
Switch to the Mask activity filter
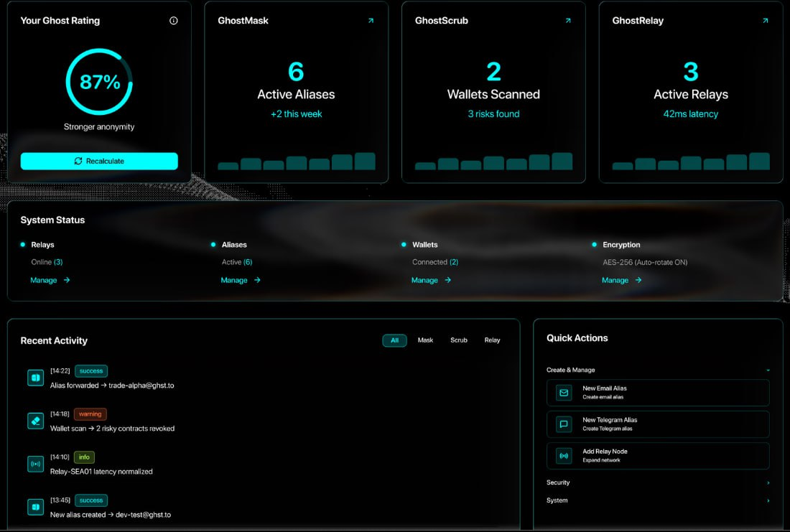pos(425,340)
